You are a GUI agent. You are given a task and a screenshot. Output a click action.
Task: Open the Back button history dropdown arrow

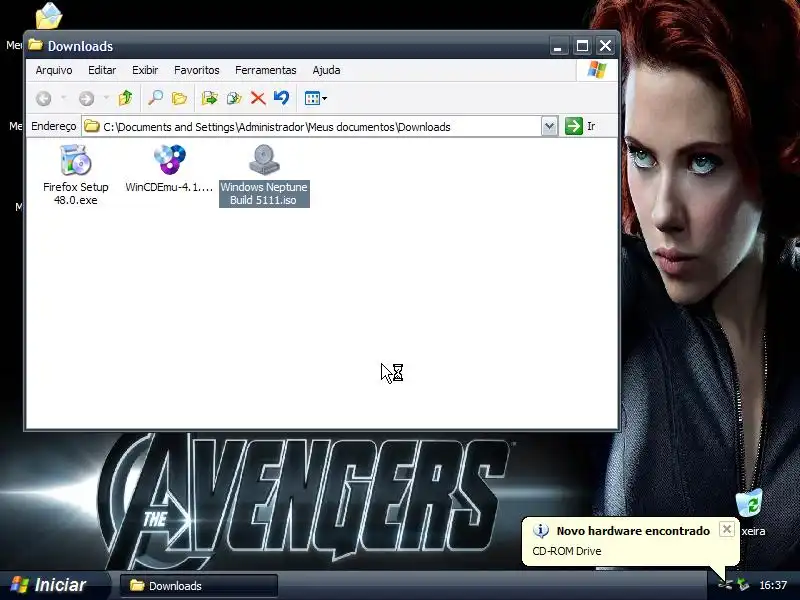point(63,97)
